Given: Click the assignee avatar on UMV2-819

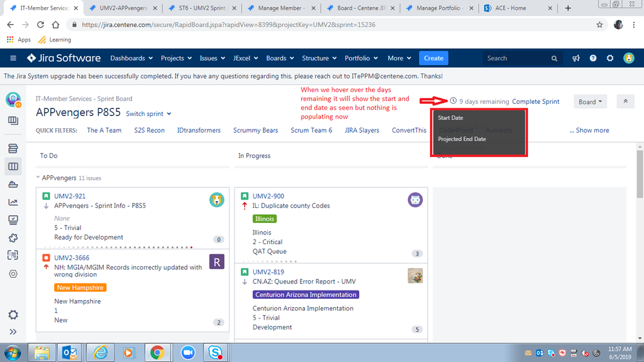Looking at the screenshot, I should (x=415, y=276).
